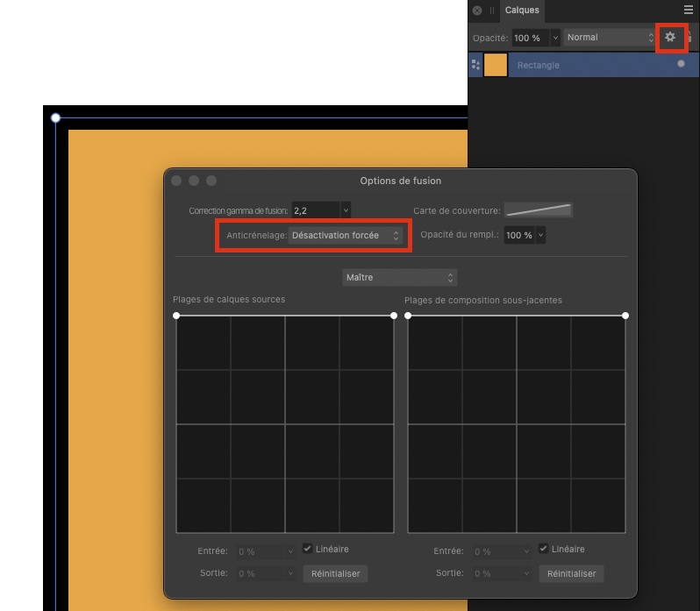The height and width of the screenshot is (611, 700).
Task: Click the Calques panel grip handle
Action: [492, 11]
